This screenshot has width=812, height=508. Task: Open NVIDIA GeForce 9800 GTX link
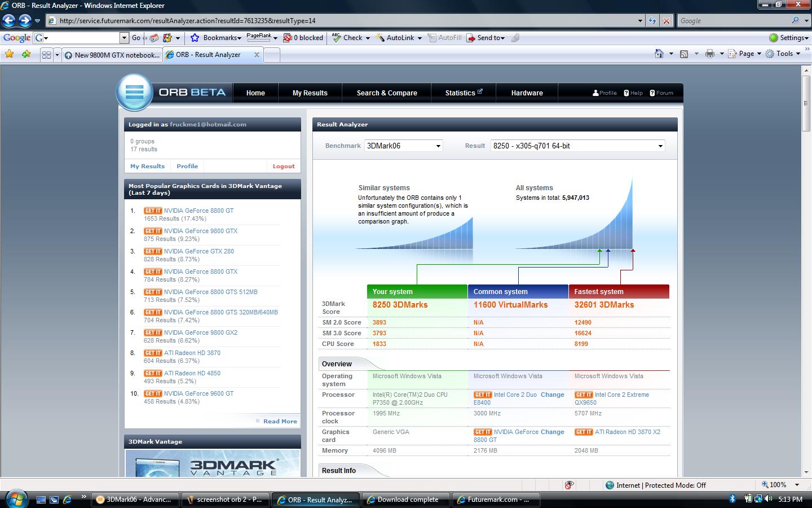(x=201, y=231)
